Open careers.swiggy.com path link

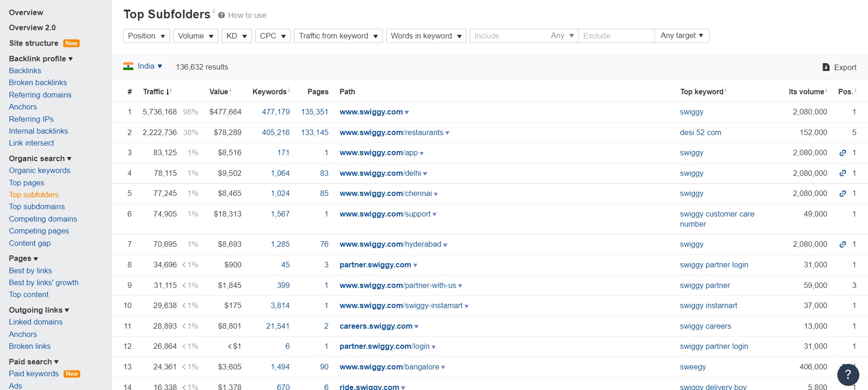click(376, 326)
